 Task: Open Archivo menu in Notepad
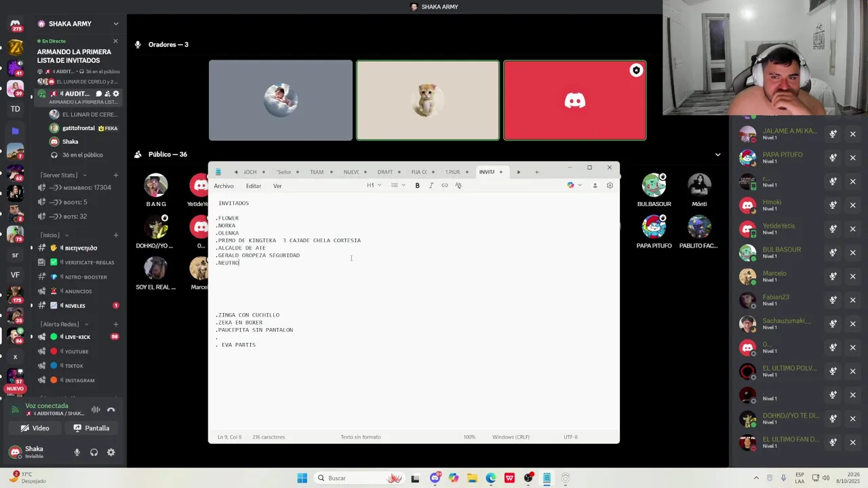224,186
